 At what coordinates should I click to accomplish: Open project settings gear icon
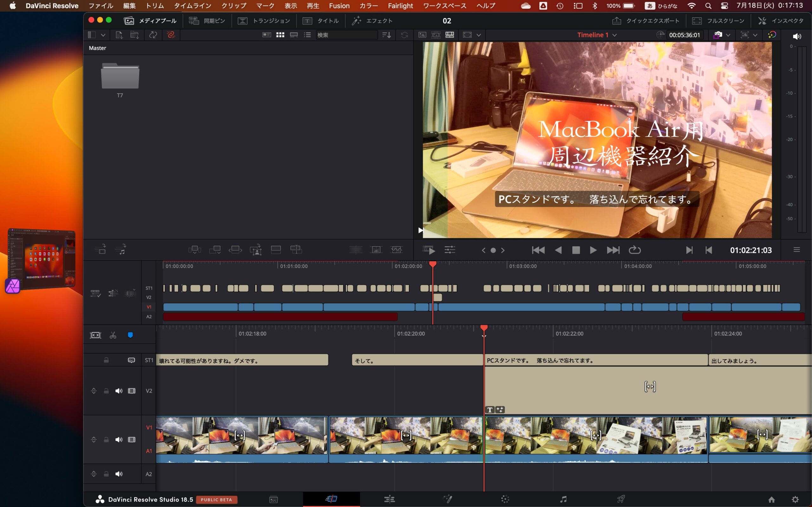[x=795, y=499]
